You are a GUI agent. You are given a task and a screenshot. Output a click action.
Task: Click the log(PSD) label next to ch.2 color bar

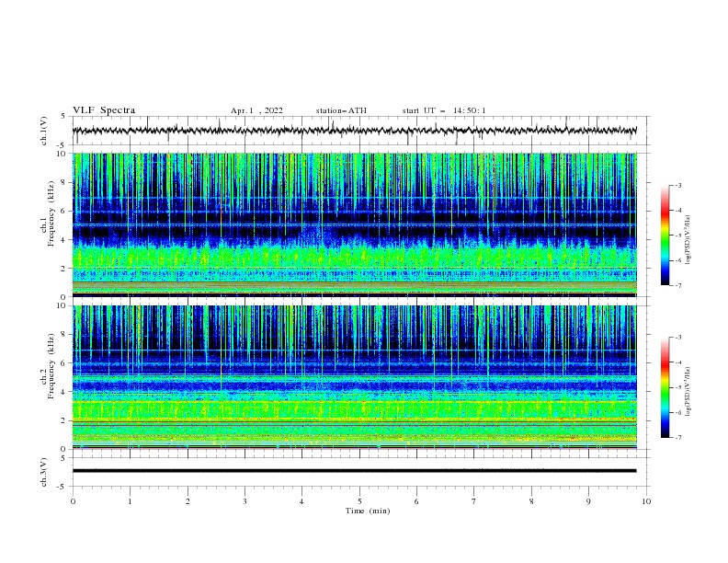point(688,392)
